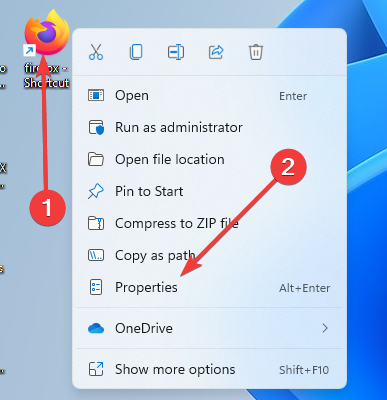This screenshot has height=400, width=387.
Task: Choose Open file location
Action: point(209,159)
